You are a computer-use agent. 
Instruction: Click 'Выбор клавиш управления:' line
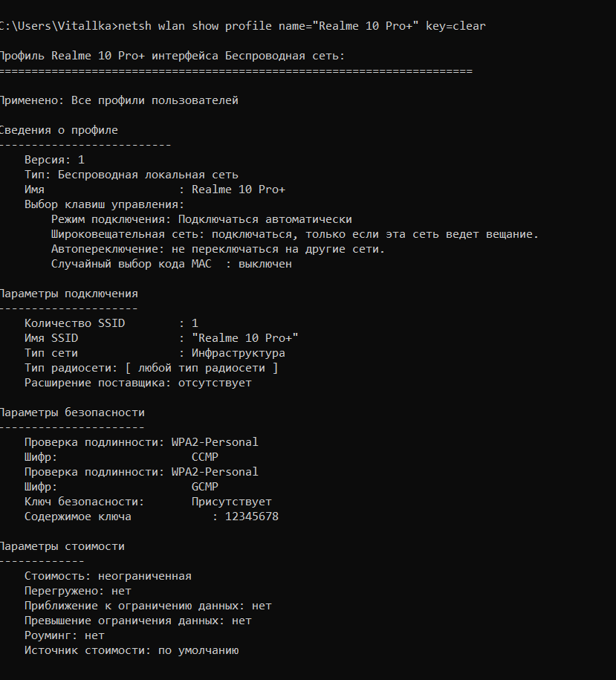(x=105, y=204)
